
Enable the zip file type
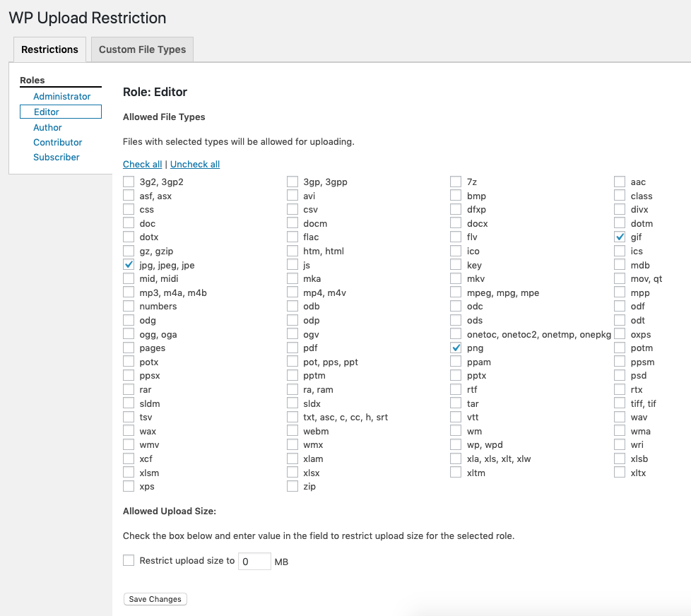click(292, 486)
